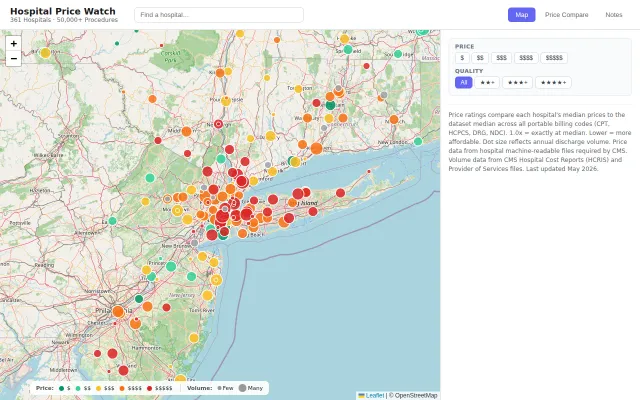Click the QUALITY filter heading
Image resolution: width=640 pixels, height=400 pixels.
[469, 71]
